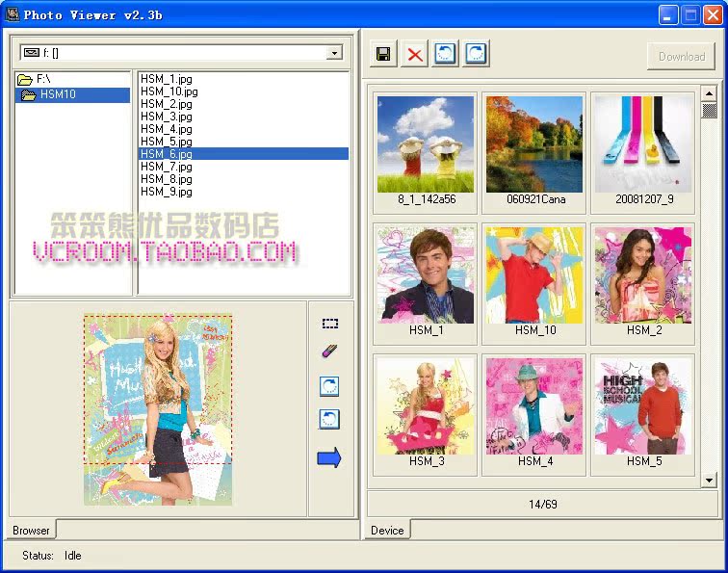Select the HSM_3 thumbnail
The image size is (728, 573).
[426, 415]
